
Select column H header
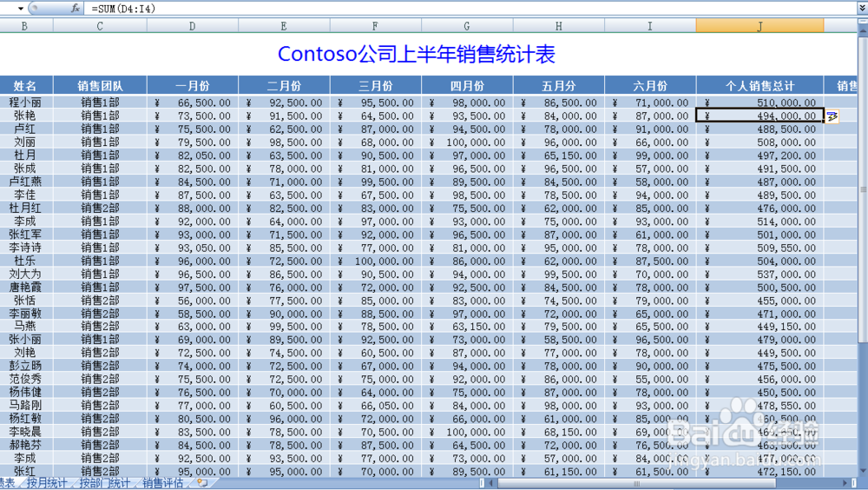tap(558, 26)
